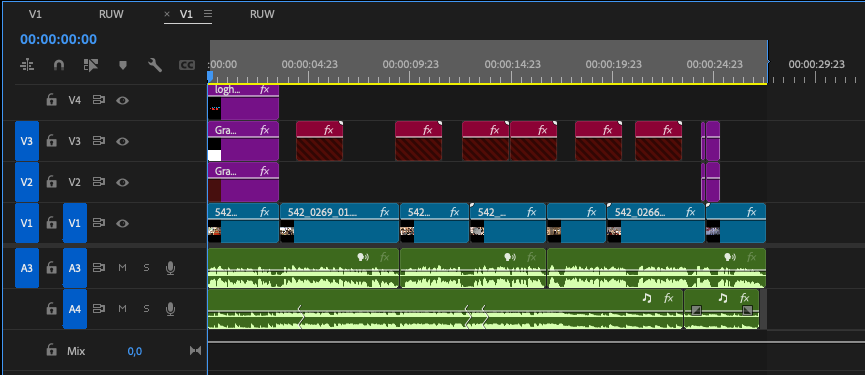Toggle lock on track A3

pyautogui.click(x=51, y=268)
